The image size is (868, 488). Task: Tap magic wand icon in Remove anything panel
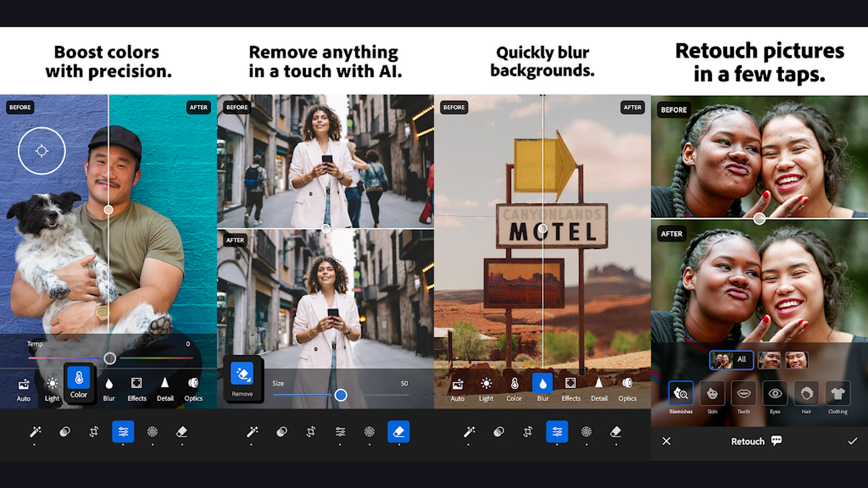click(252, 432)
